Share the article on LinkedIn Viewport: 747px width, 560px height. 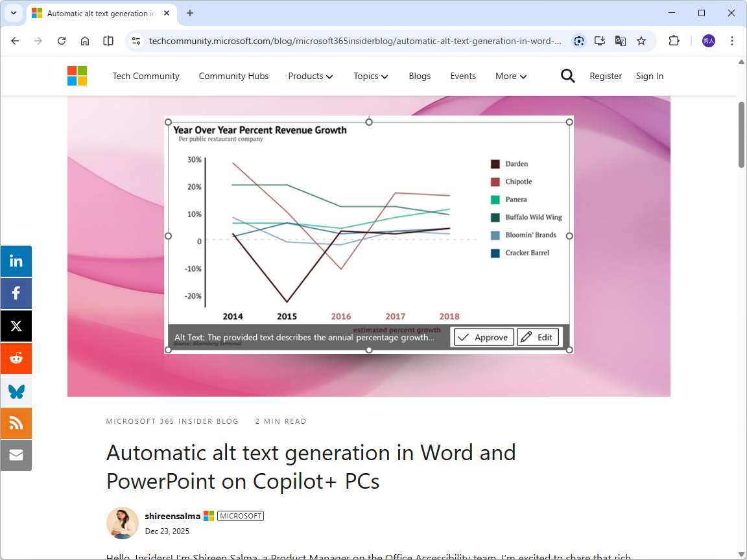tap(16, 261)
